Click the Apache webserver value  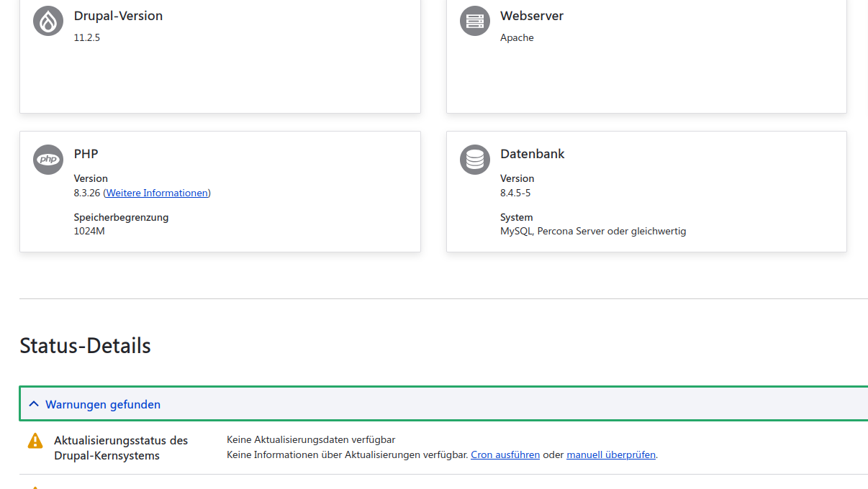click(x=517, y=37)
